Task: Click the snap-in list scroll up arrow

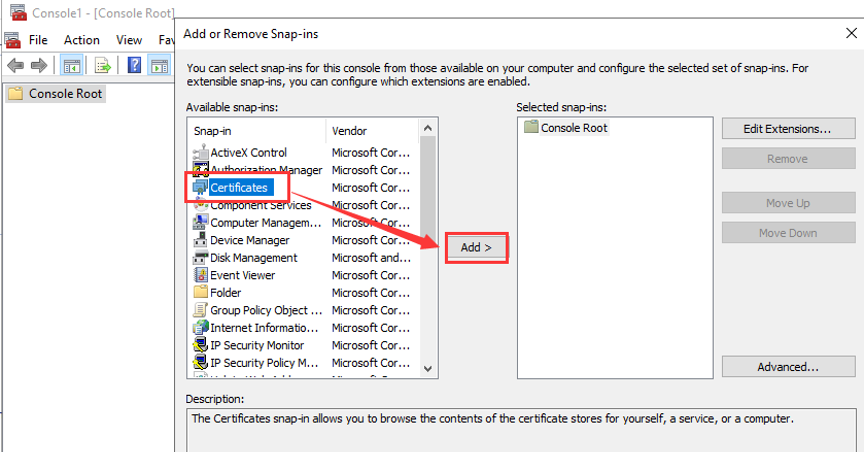Action: 428,128
